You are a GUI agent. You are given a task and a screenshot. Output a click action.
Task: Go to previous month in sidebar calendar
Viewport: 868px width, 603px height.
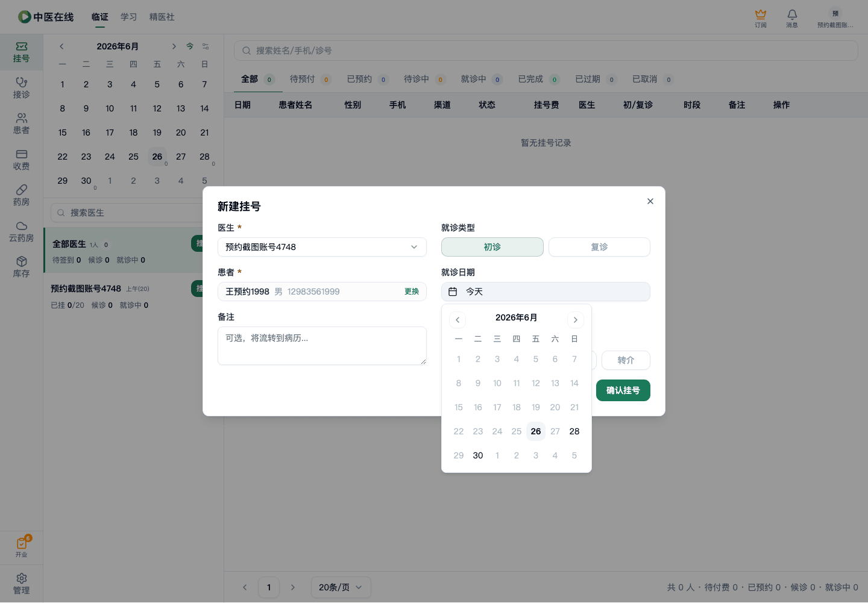(61, 46)
